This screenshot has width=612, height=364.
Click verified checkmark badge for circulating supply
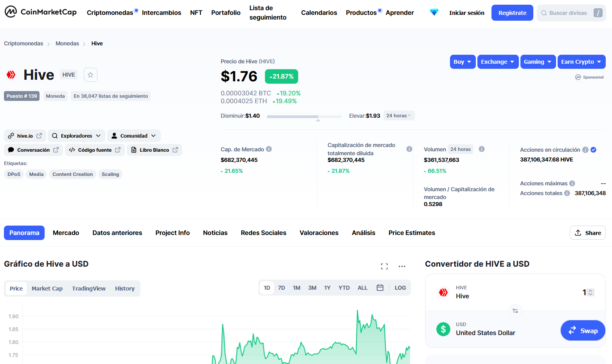coord(593,150)
